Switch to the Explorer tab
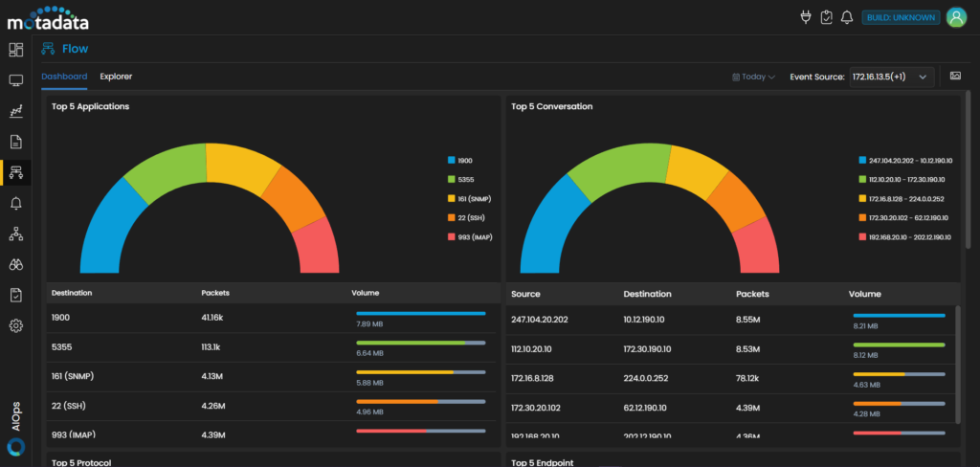Screen dimensions: 980x467 [x=116, y=77]
